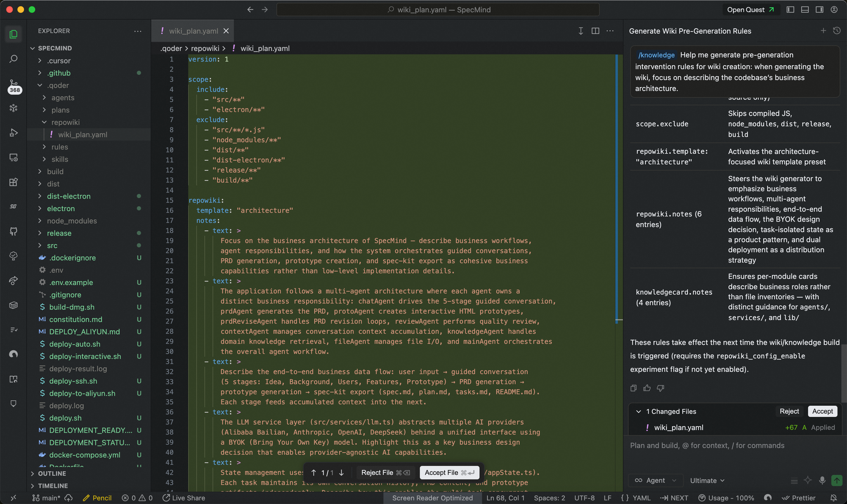The height and width of the screenshot is (504, 847).
Task: Click the chat input field
Action: (734, 446)
